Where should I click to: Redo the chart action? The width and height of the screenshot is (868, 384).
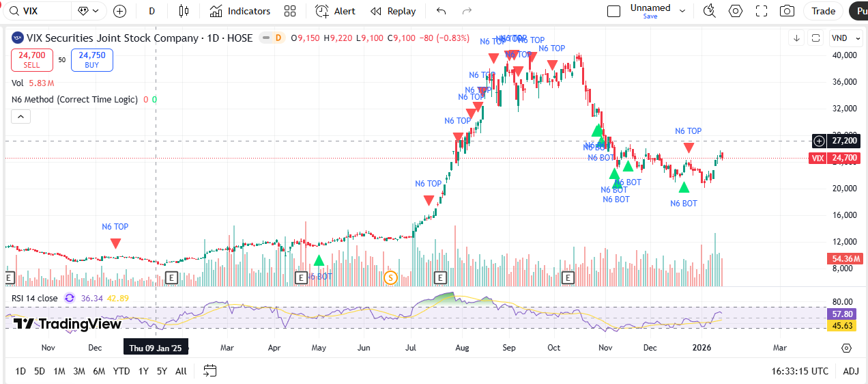(467, 11)
